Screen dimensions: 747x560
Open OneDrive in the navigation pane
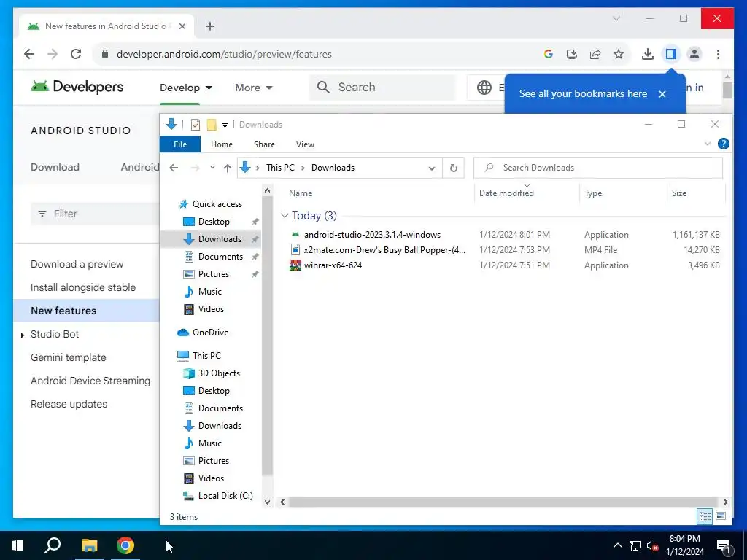tap(210, 332)
